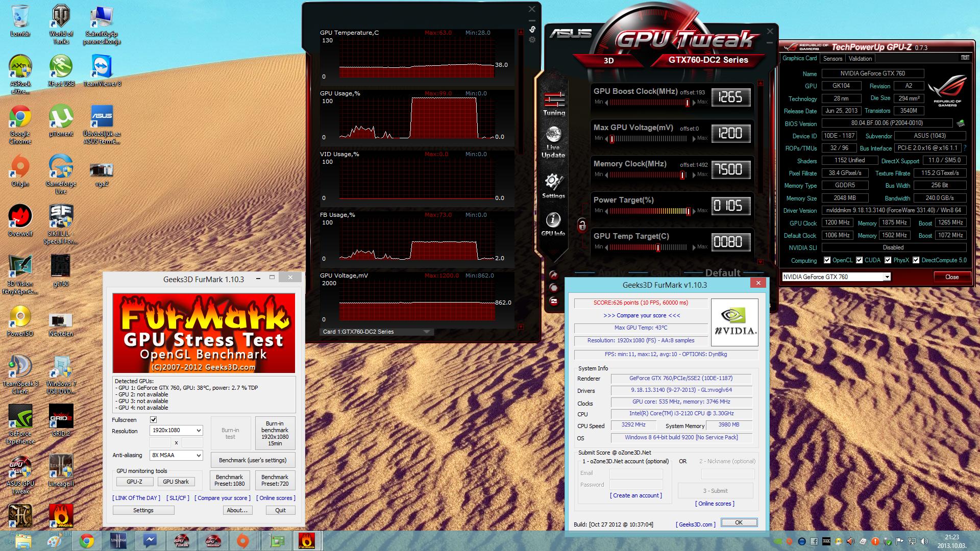Toggle the Fullscreen checkbox in FurMark
The width and height of the screenshot is (980, 551).
[153, 419]
